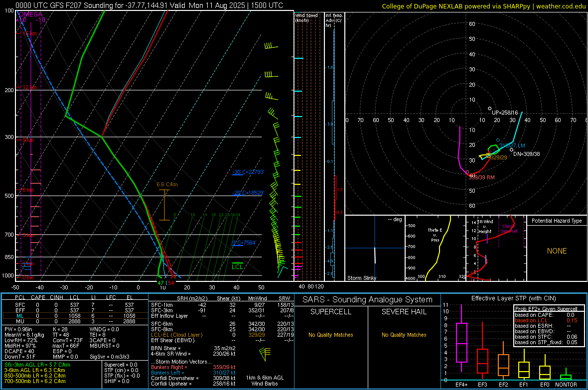Click the Storm Slinky label
Viewport: 588px width, 390px height.
[361, 278]
